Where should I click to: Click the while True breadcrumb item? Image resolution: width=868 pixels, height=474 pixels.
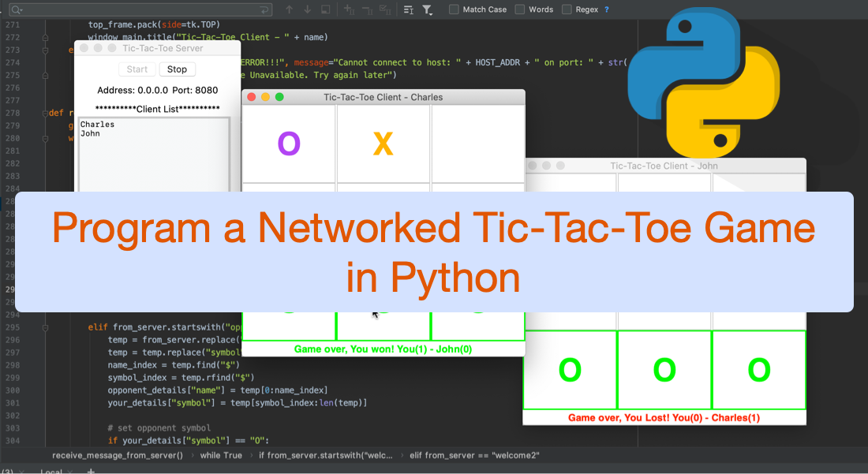pyautogui.click(x=221, y=455)
